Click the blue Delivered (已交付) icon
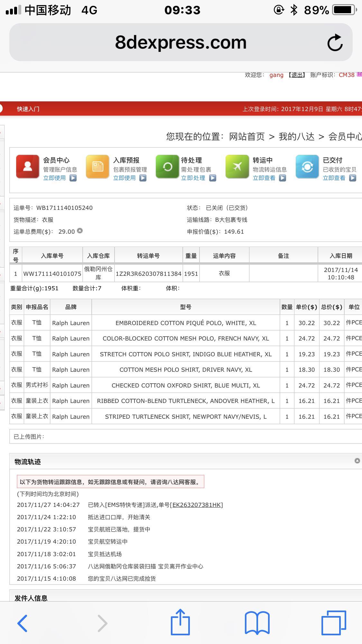This screenshot has width=362, height=644. 307,166
